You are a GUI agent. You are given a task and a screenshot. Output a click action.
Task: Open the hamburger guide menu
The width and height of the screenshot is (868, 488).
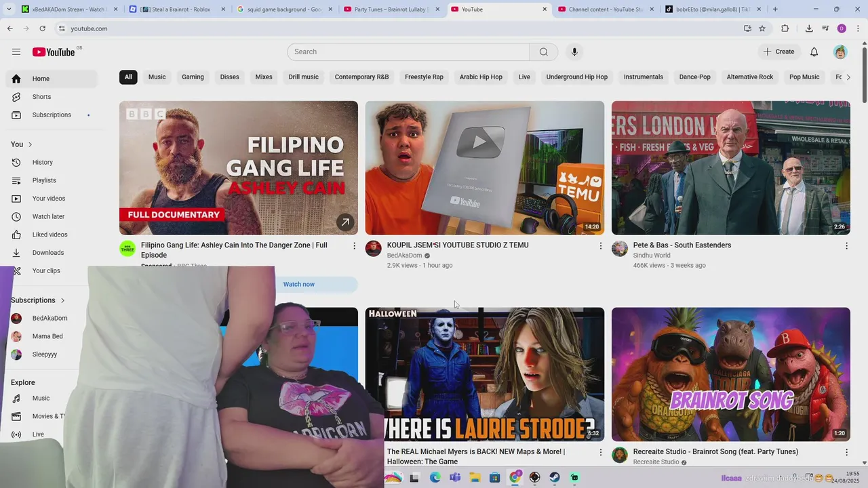[x=16, y=52]
